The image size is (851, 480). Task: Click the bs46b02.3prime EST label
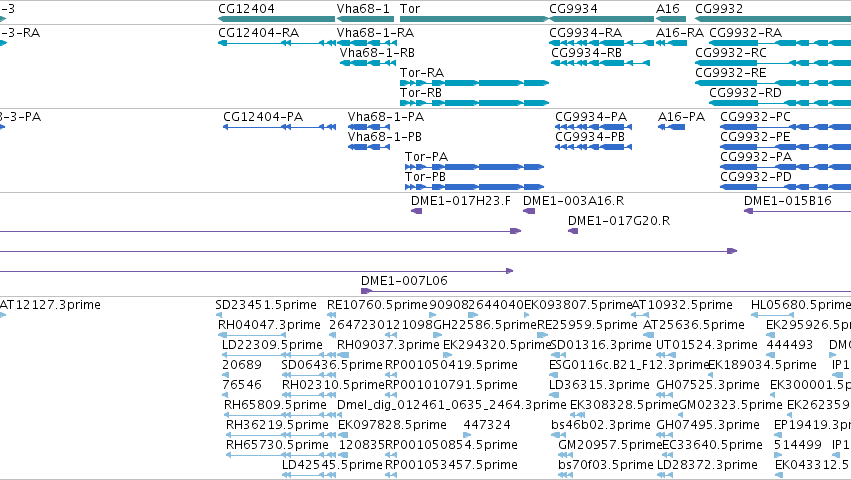coord(601,425)
